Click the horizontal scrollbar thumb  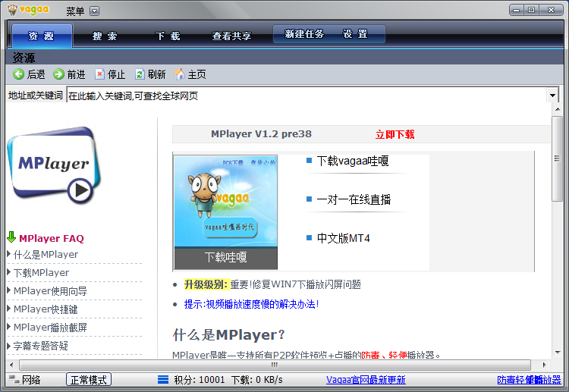[275, 365]
